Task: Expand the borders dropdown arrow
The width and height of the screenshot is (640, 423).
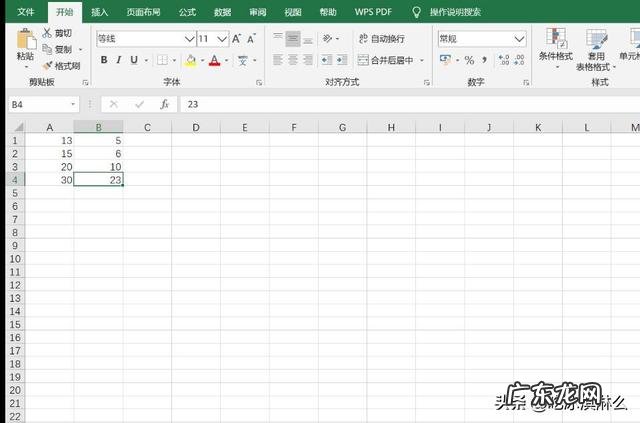Action: coord(174,60)
